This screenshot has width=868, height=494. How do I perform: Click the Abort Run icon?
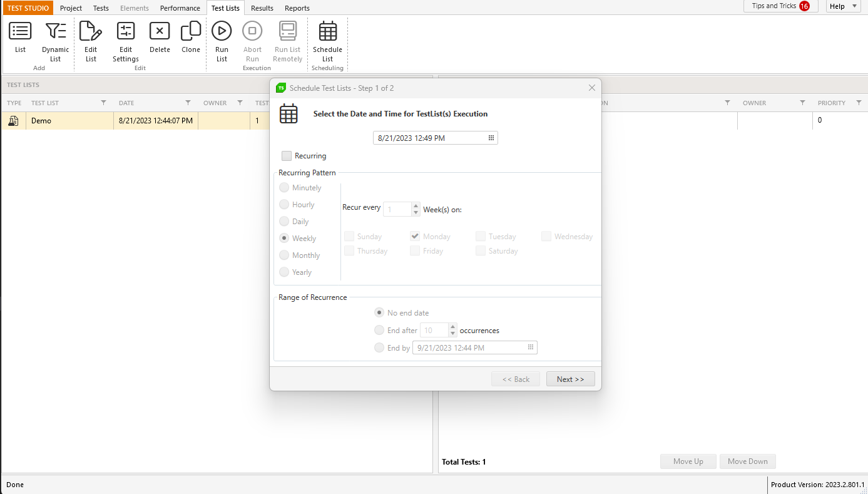[x=252, y=31]
